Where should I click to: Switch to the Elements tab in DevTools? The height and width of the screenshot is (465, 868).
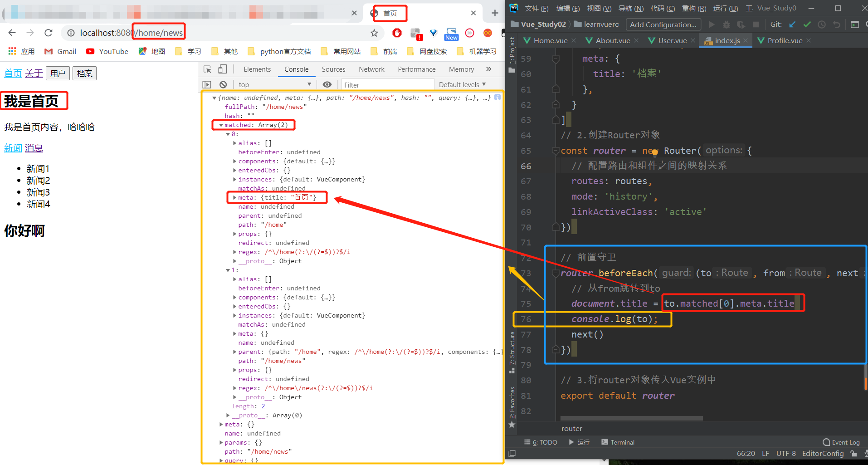click(x=257, y=69)
